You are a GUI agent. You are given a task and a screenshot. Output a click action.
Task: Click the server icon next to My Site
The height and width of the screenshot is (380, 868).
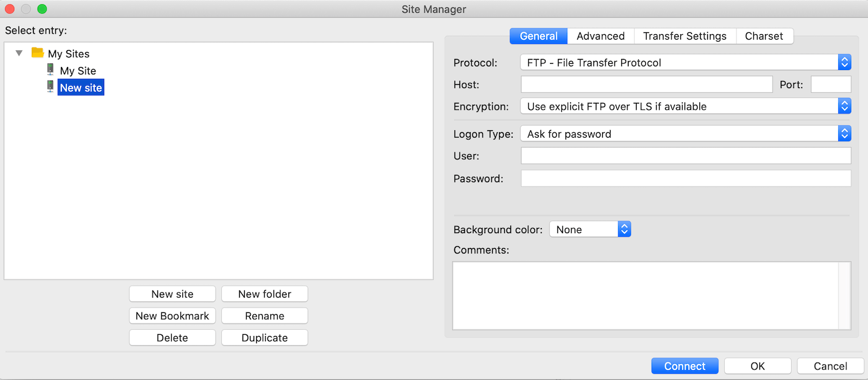coord(50,70)
